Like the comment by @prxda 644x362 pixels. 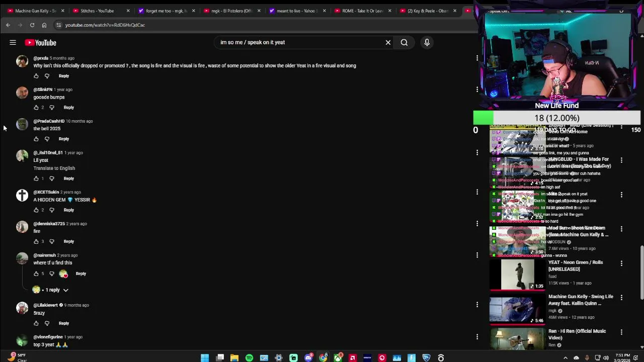36,76
